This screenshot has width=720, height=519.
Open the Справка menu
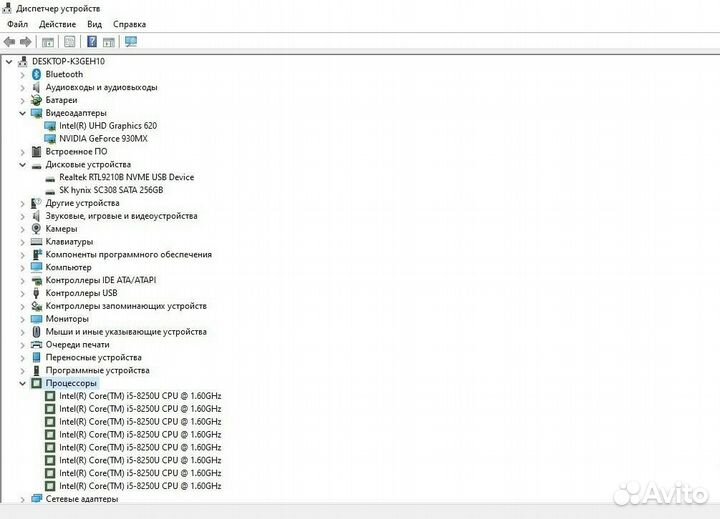pyautogui.click(x=129, y=24)
